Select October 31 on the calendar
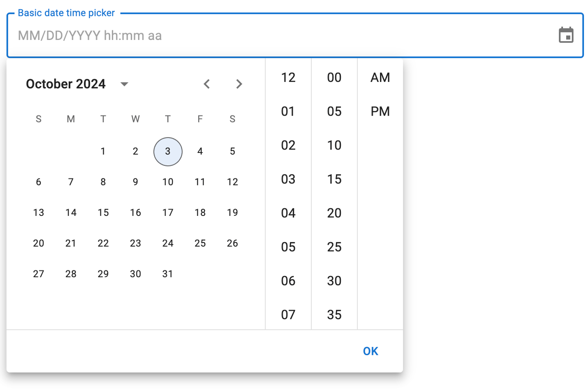The width and height of the screenshot is (588, 389). (167, 273)
